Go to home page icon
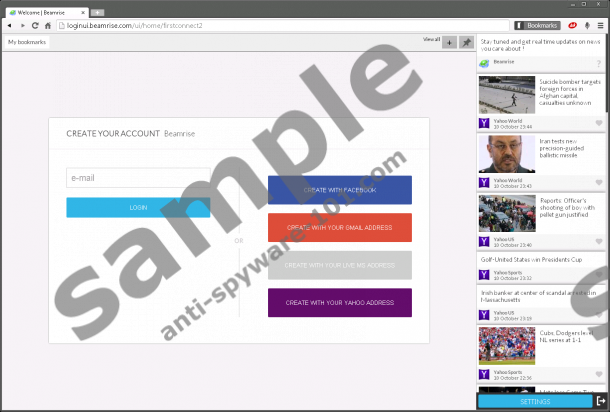The height and width of the screenshot is (412, 610). pos(47,25)
